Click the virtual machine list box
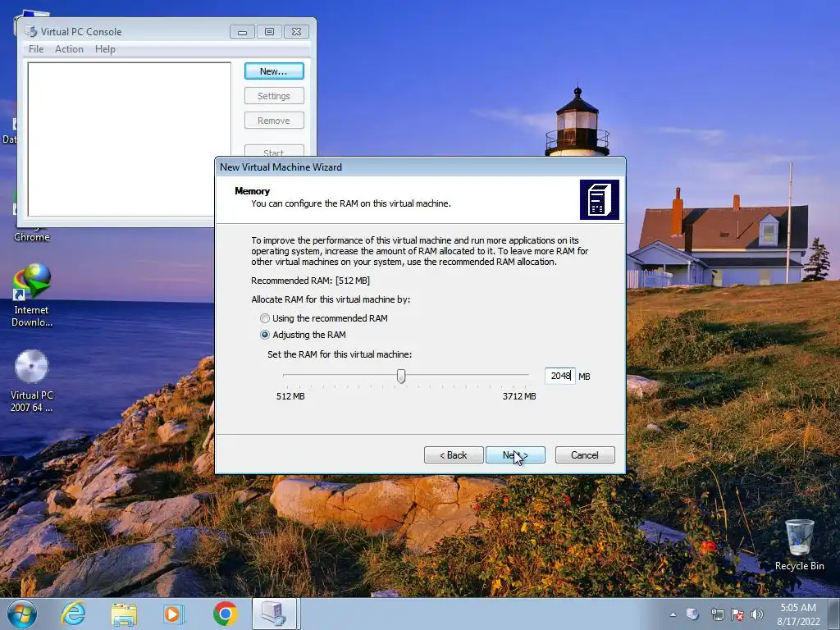Viewport: 840px width, 630px height. [129, 139]
